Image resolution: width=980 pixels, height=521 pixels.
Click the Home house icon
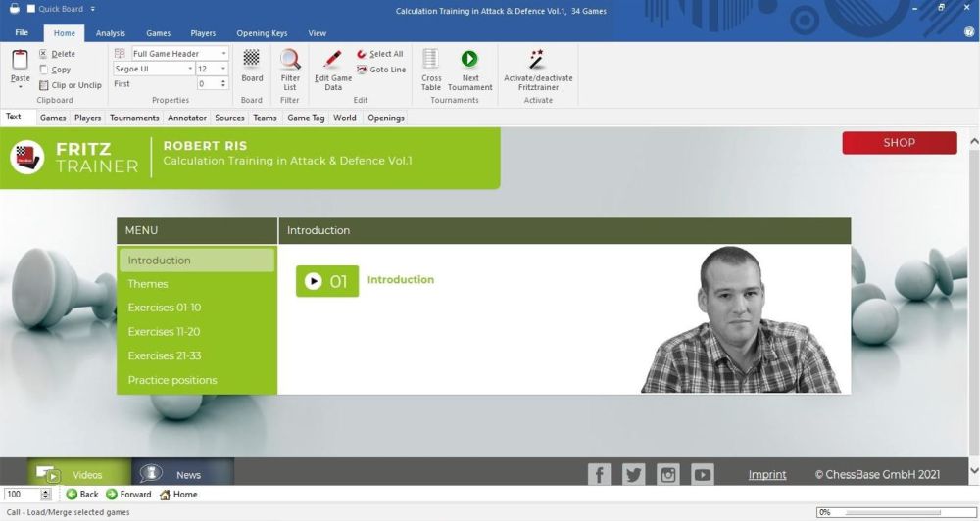165,495
